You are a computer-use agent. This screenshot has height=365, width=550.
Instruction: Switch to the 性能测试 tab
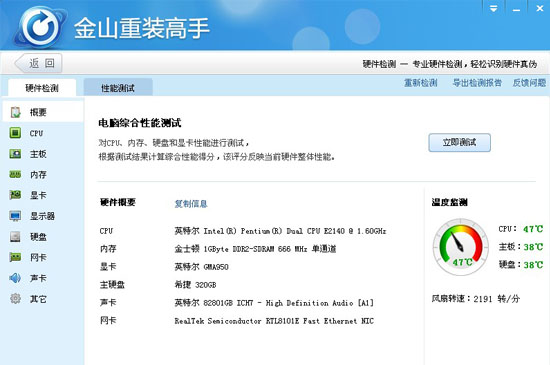click(118, 88)
